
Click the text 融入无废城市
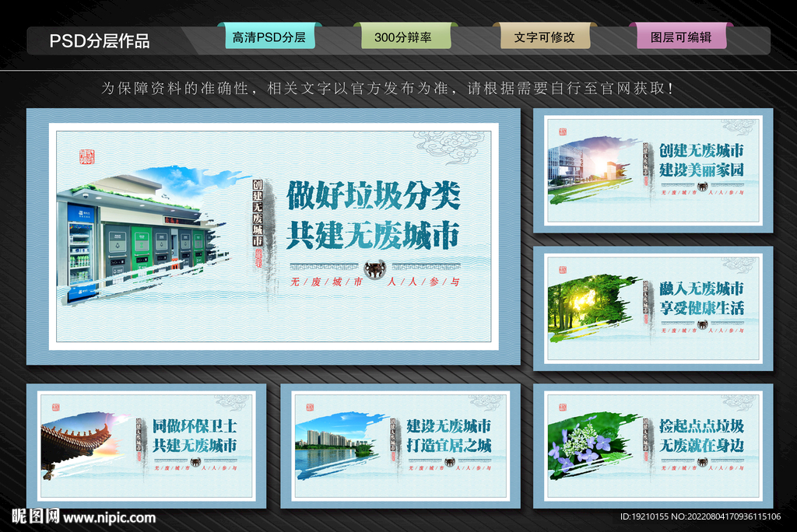click(701, 289)
